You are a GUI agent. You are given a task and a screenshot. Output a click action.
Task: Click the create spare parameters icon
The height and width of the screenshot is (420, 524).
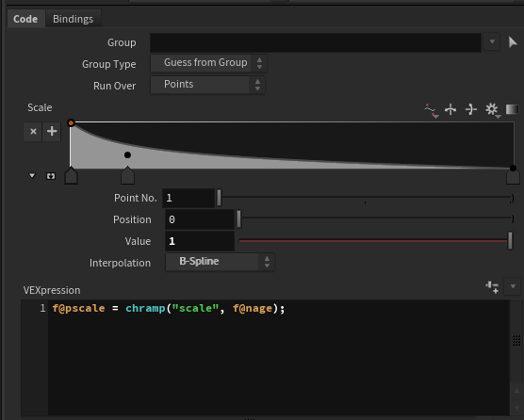click(x=492, y=287)
